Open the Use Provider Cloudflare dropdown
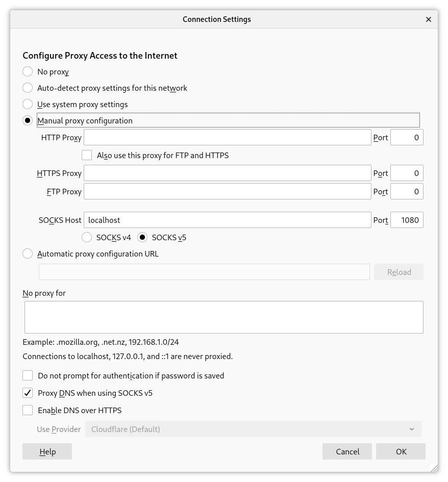 [x=253, y=429]
